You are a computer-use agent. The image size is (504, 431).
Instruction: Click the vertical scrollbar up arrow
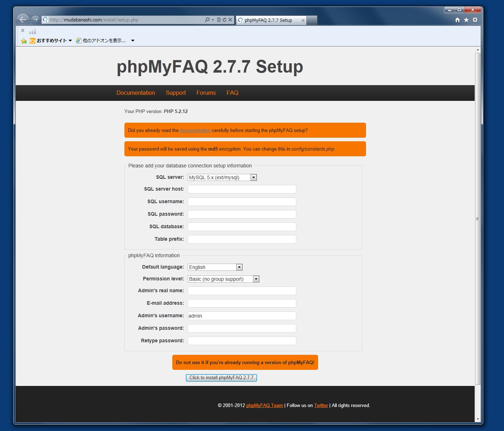(478, 50)
